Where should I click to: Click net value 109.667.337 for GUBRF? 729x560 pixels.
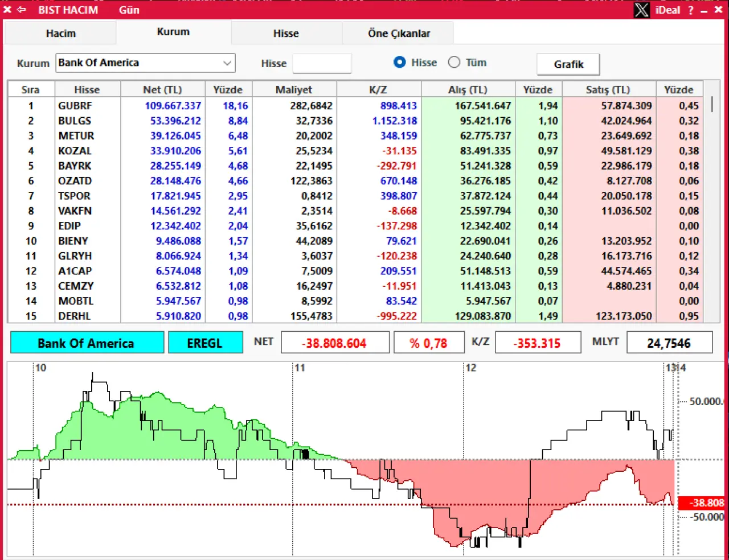pos(173,106)
